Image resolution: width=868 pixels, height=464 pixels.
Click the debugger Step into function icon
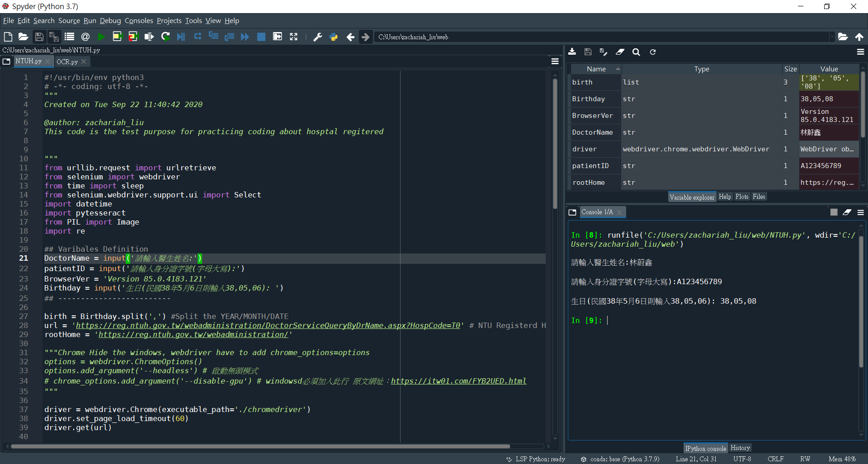pyautogui.click(x=213, y=37)
